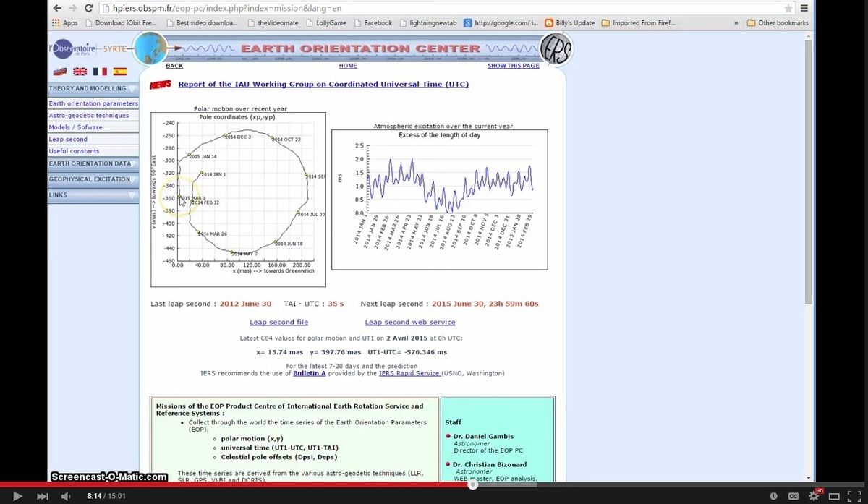Open the Apps bookmarks shortcut

click(65, 23)
